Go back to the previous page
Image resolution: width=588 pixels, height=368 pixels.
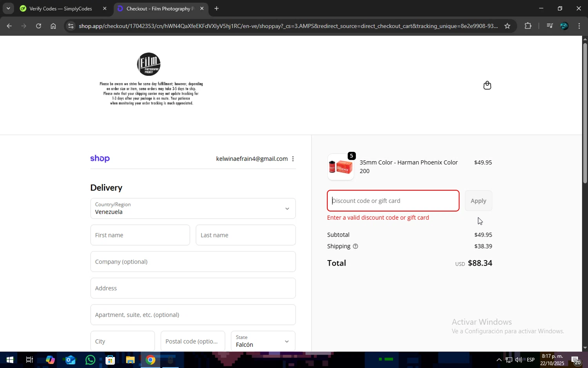tap(9, 26)
